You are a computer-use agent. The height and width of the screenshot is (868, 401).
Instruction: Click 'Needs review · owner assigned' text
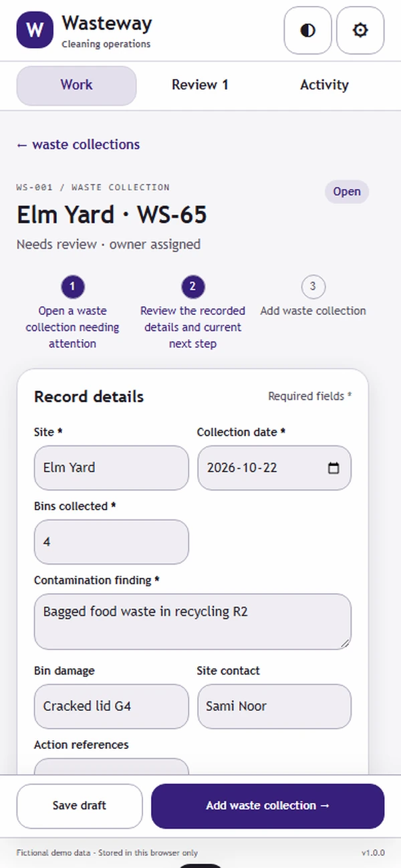[108, 244]
